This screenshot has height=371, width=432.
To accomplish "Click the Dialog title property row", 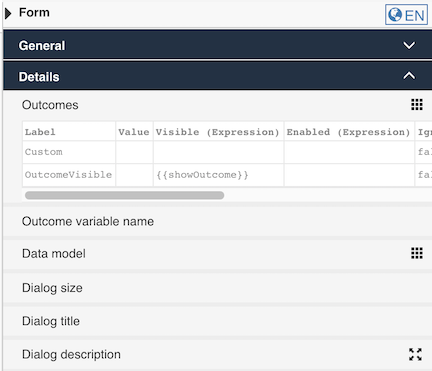I will [217, 321].
